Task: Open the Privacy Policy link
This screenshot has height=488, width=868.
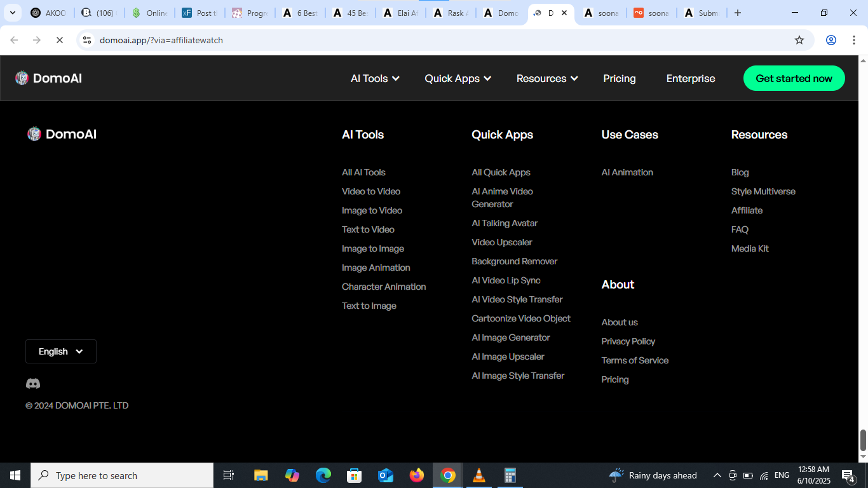Action: [628, 341]
